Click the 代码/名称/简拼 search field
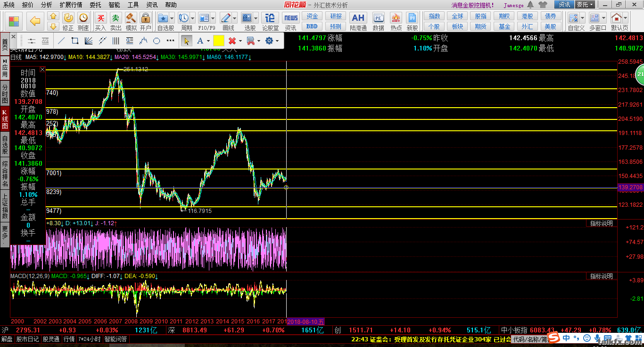This screenshot has height=347, width=644. pyautogui.click(x=530, y=339)
